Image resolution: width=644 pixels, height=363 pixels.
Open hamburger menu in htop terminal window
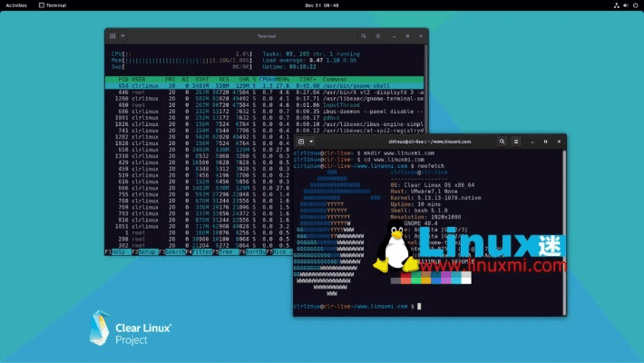click(x=378, y=36)
